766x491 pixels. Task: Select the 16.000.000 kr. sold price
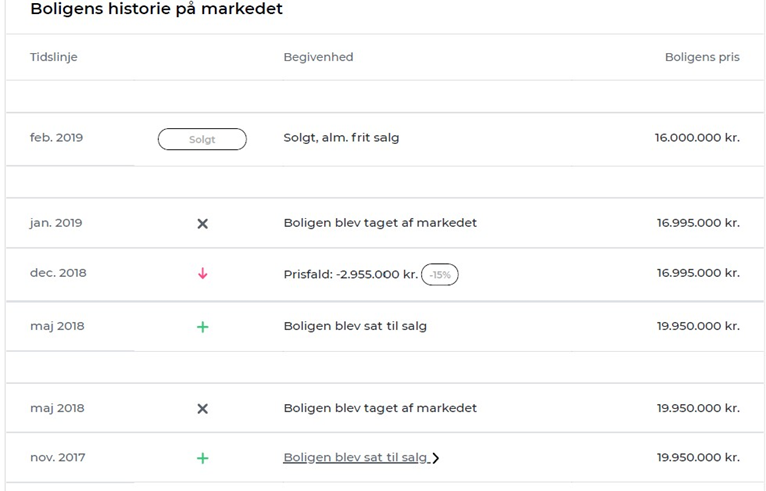697,138
